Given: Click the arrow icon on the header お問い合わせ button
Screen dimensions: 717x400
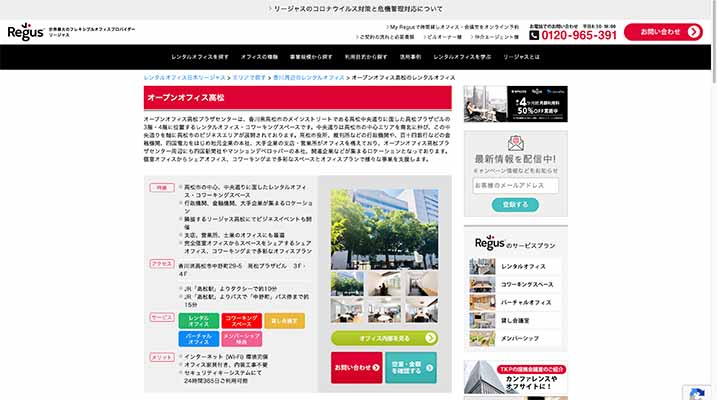Looking at the screenshot, I should 694,32.
